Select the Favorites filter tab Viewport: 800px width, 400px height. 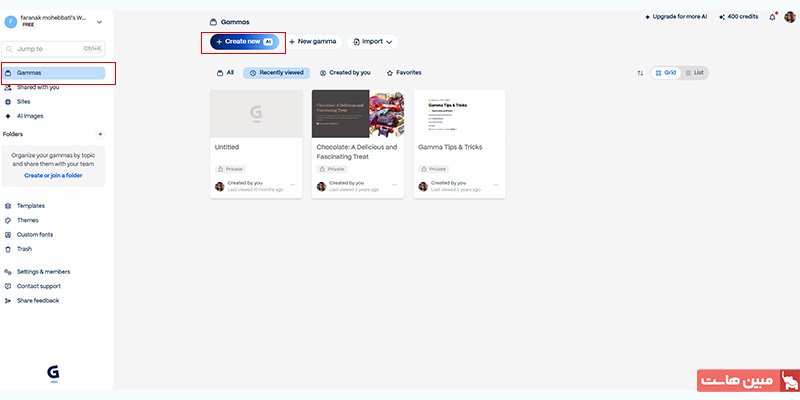coord(403,73)
